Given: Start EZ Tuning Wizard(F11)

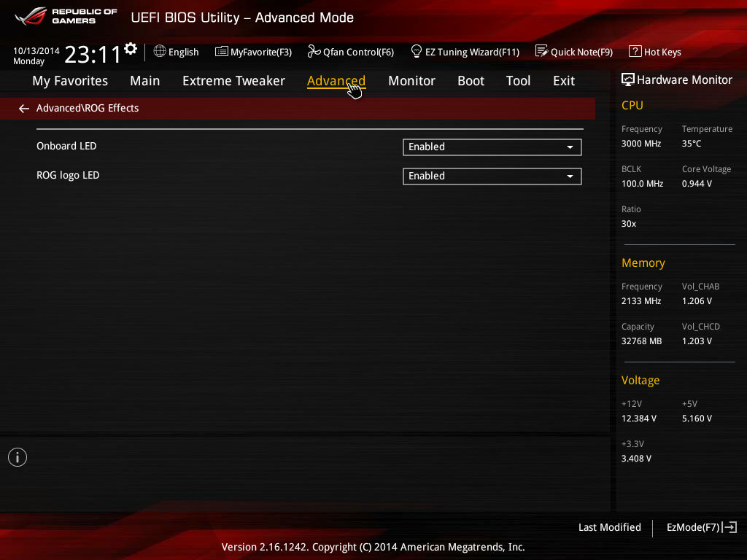Looking at the screenshot, I should (465, 52).
